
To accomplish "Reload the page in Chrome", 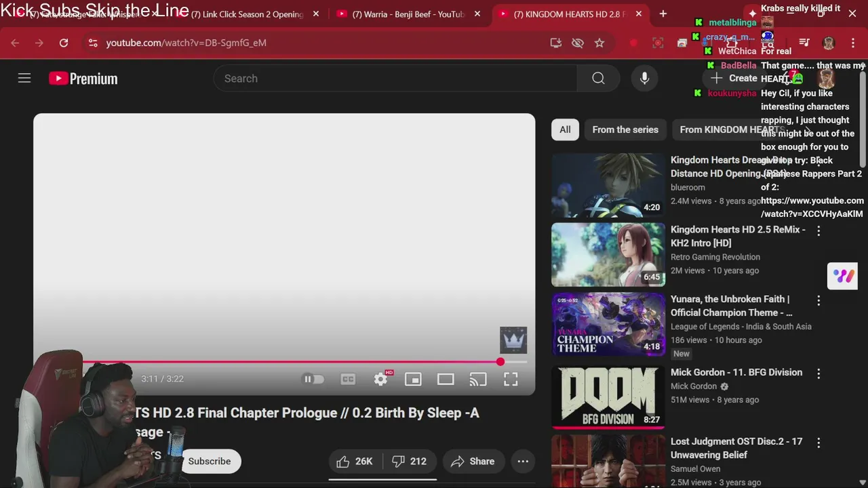I will (64, 43).
